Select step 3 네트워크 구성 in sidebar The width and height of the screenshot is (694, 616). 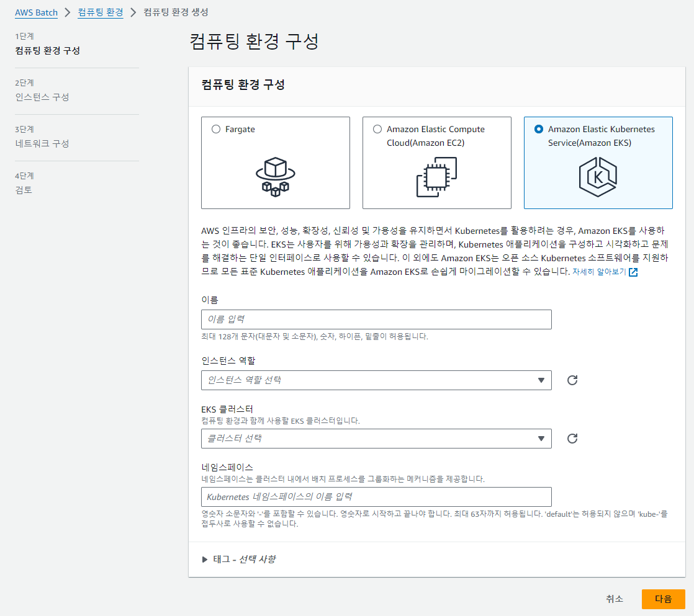click(42, 143)
